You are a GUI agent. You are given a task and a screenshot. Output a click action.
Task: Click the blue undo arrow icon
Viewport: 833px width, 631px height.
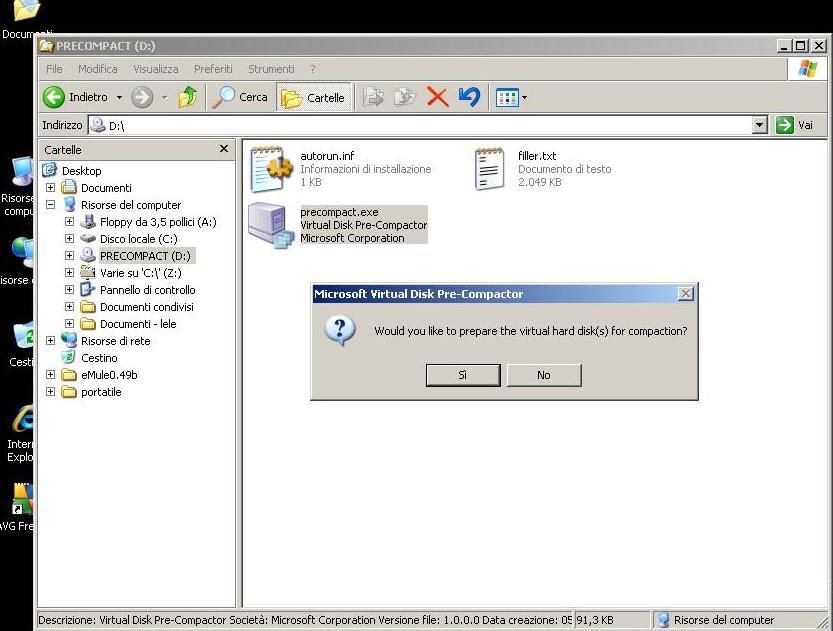[469, 97]
